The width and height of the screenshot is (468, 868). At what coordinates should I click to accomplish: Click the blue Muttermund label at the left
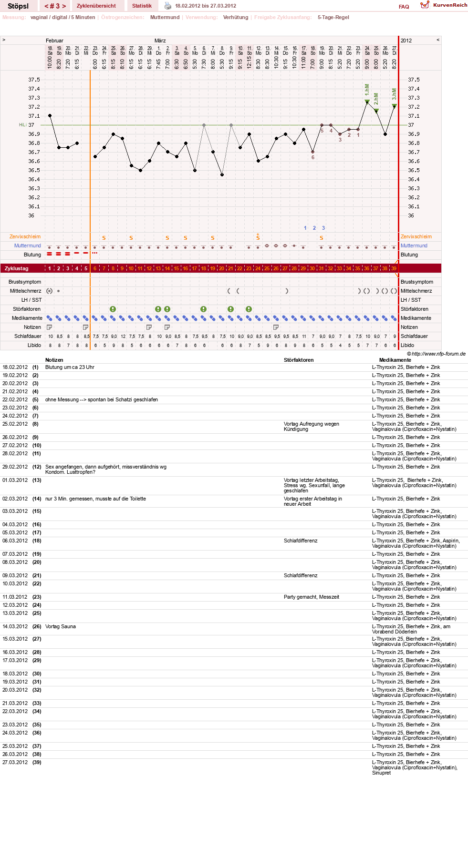pyautogui.click(x=27, y=245)
